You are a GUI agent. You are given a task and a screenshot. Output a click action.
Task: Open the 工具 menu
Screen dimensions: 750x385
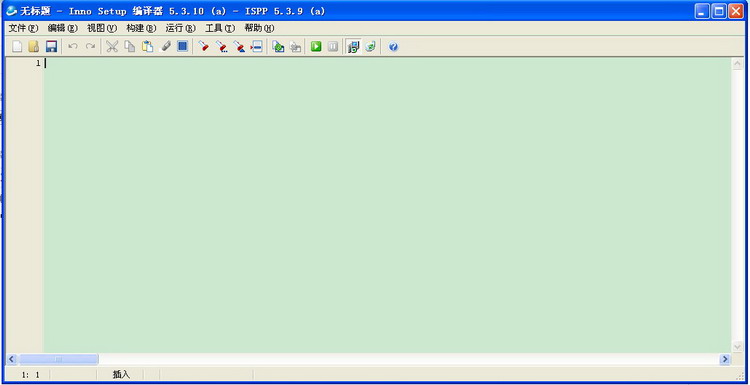click(x=220, y=28)
